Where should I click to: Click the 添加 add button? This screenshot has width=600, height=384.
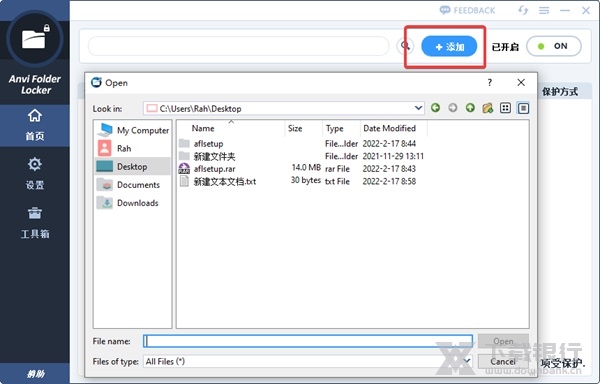pyautogui.click(x=449, y=46)
